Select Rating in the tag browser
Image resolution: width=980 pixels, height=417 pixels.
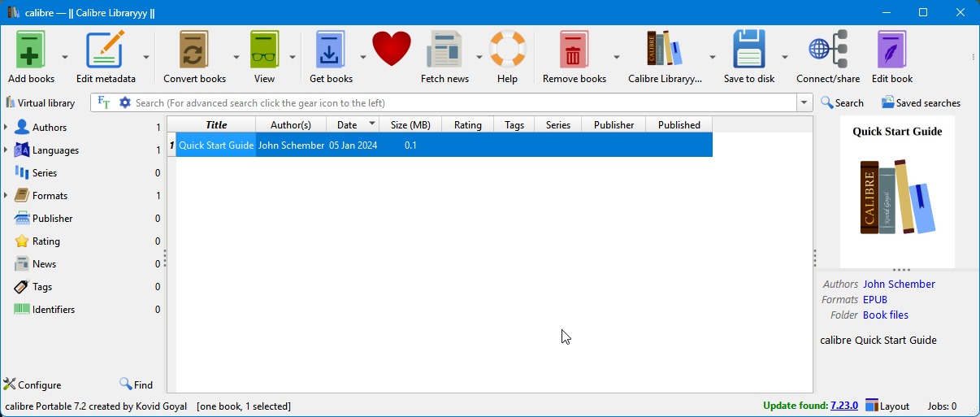[x=46, y=241]
